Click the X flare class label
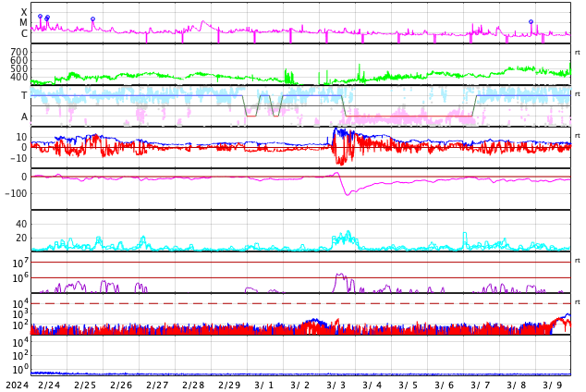The image size is (586, 392). (x=24, y=12)
